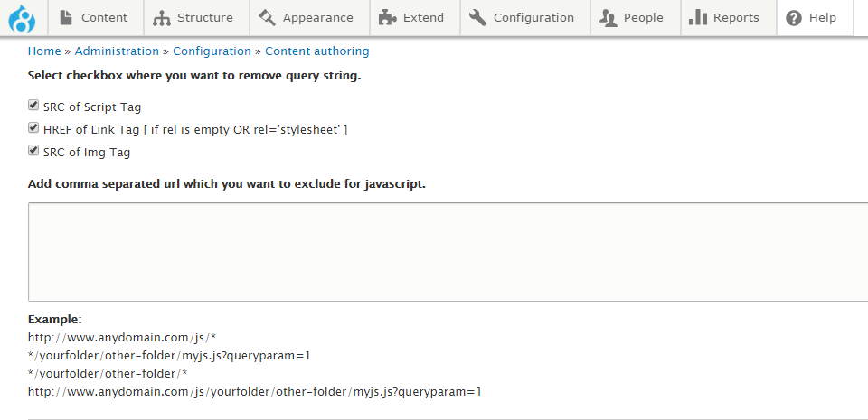Go to Home breadcrumb link

[44, 51]
